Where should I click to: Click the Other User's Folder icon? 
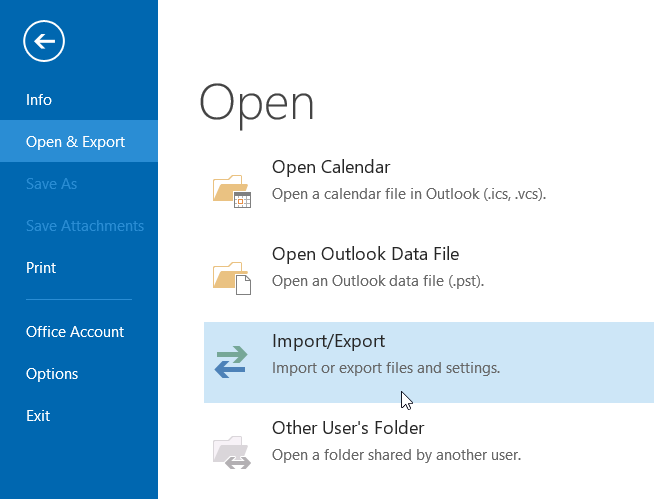[232, 452]
